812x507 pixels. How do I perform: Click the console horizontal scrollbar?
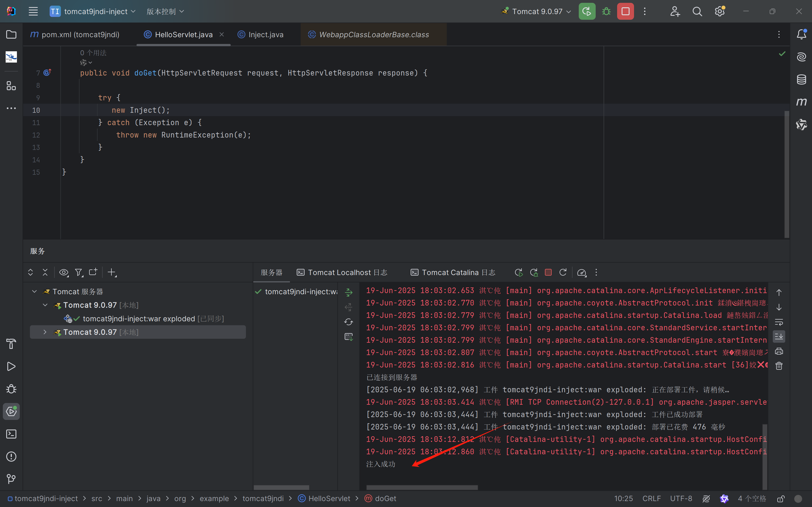422,487
